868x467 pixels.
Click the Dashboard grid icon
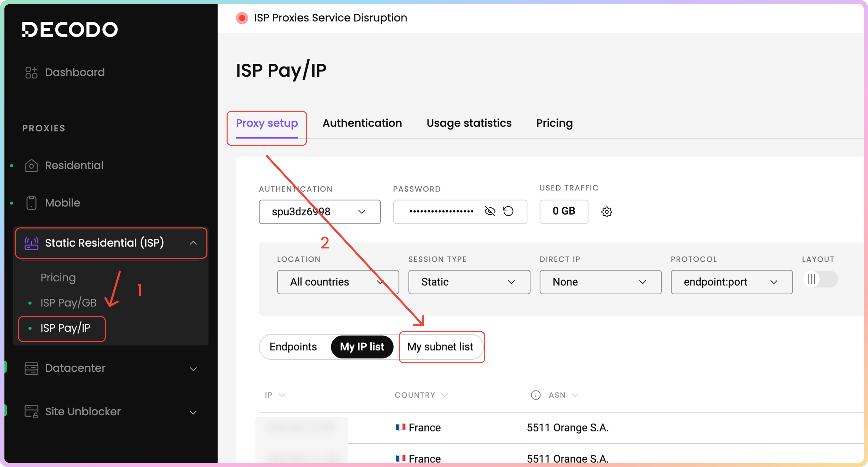[31, 72]
